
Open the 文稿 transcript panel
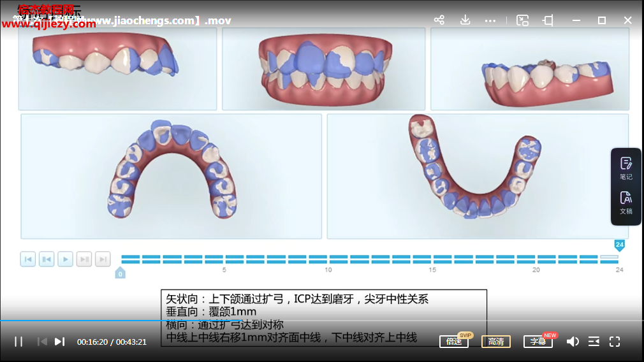coord(626,203)
